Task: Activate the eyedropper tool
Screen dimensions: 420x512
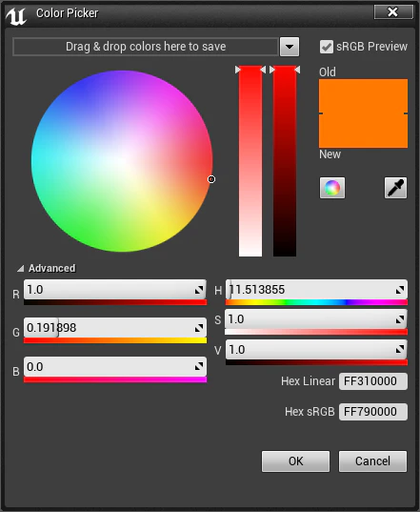Action: [395, 188]
